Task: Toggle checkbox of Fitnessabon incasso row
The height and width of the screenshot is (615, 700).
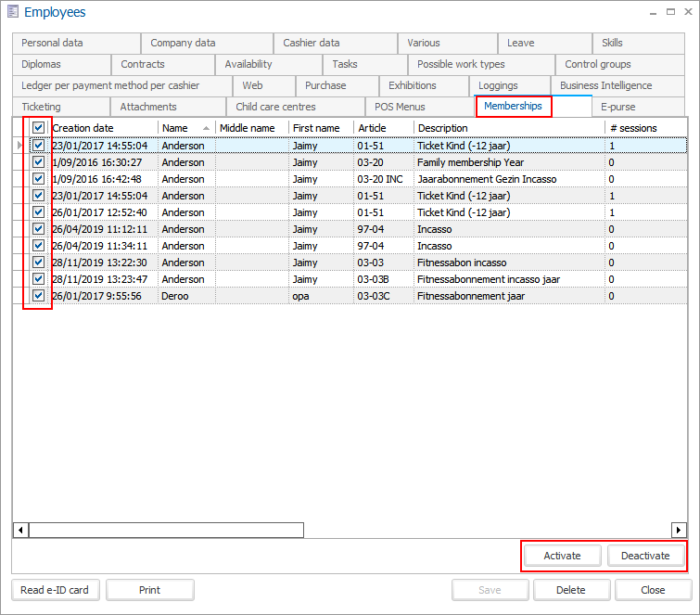Action: [x=38, y=263]
